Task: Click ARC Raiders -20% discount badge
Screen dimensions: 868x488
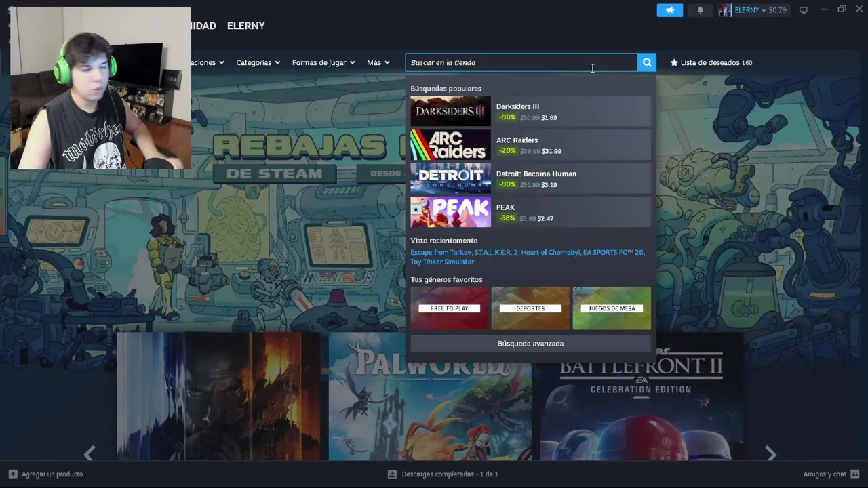Action: 507,151
